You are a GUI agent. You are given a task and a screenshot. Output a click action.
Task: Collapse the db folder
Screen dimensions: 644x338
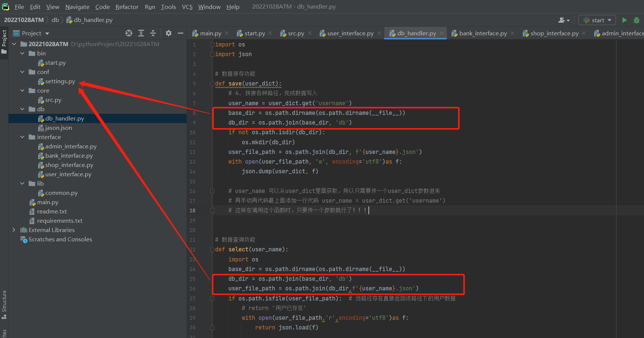(23, 109)
